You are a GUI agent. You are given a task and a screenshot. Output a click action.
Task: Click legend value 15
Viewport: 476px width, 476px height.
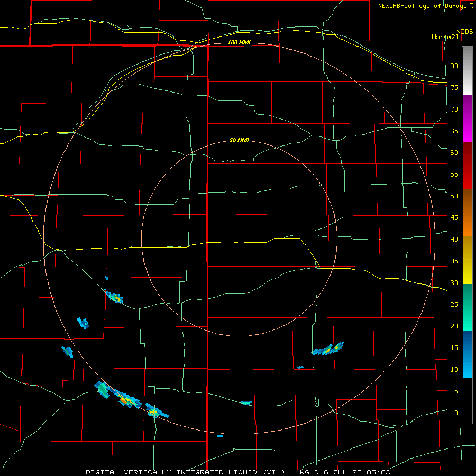(x=454, y=347)
